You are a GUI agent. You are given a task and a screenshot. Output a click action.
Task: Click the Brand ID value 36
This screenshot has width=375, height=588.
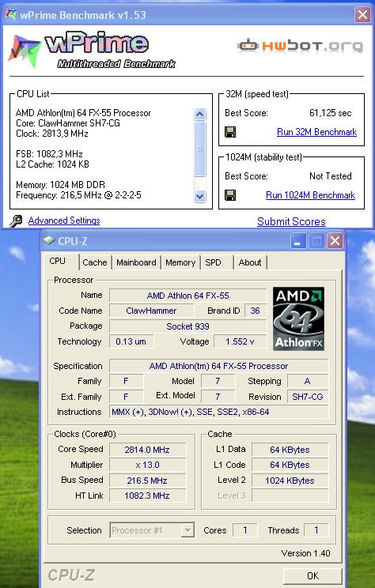(x=256, y=311)
